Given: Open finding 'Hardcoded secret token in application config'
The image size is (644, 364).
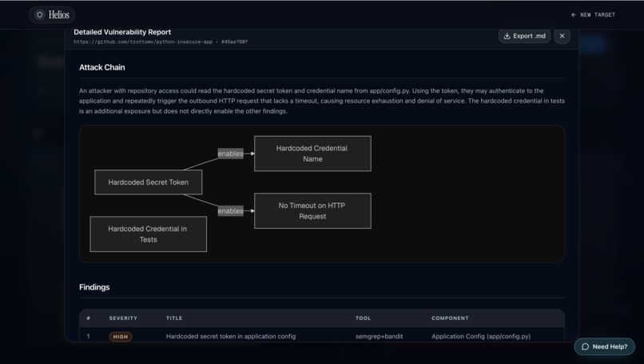Looking at the screenshot, I should (231, 336).
